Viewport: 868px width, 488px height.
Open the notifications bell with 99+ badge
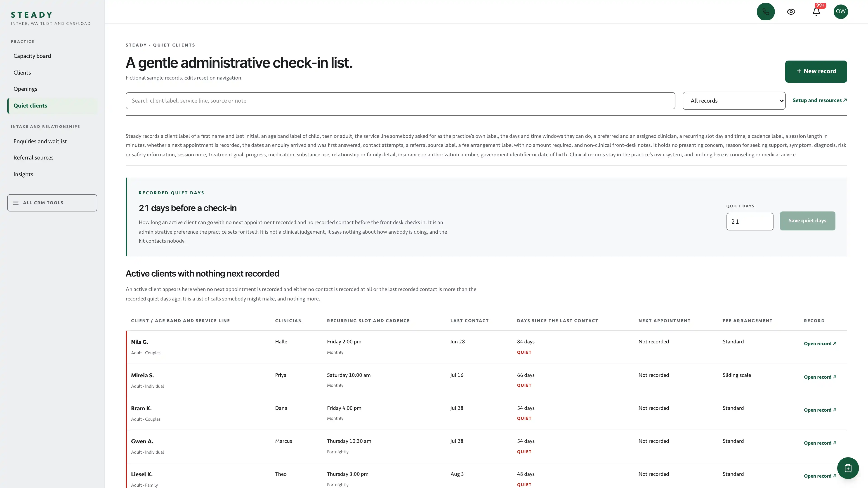click(x=816, y=12)
